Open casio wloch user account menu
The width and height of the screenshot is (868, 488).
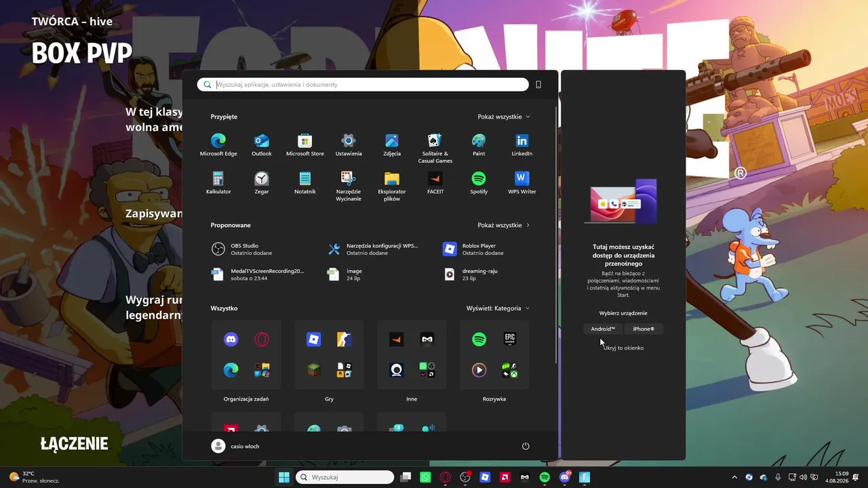click(236, 446)
